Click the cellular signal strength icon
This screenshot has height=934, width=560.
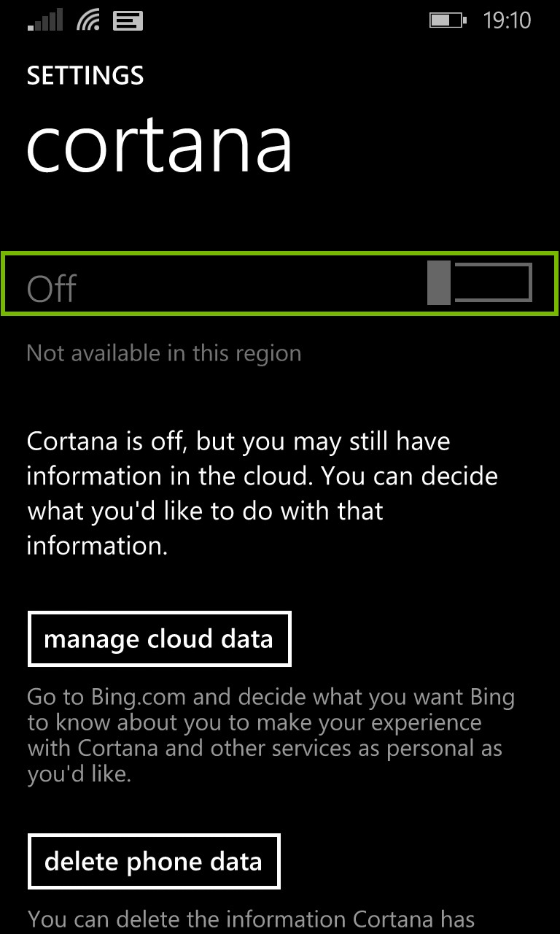click(x=45, y=20)
